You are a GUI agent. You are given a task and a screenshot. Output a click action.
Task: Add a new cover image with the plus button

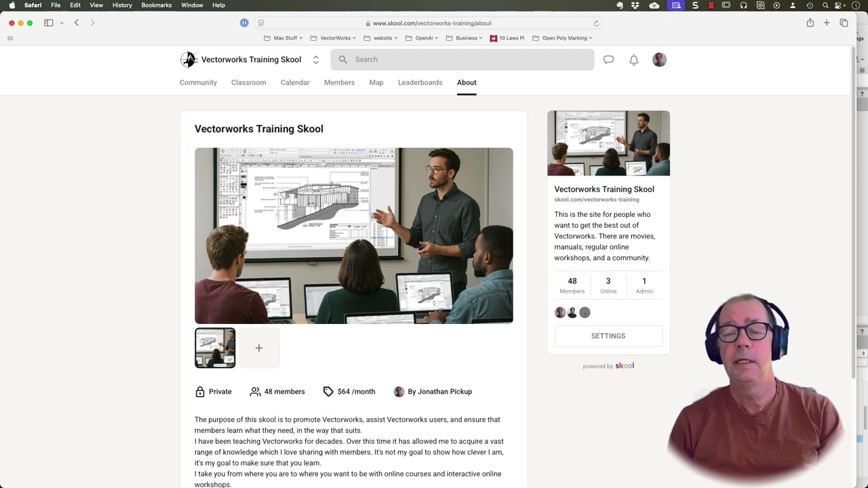point(259,348)
